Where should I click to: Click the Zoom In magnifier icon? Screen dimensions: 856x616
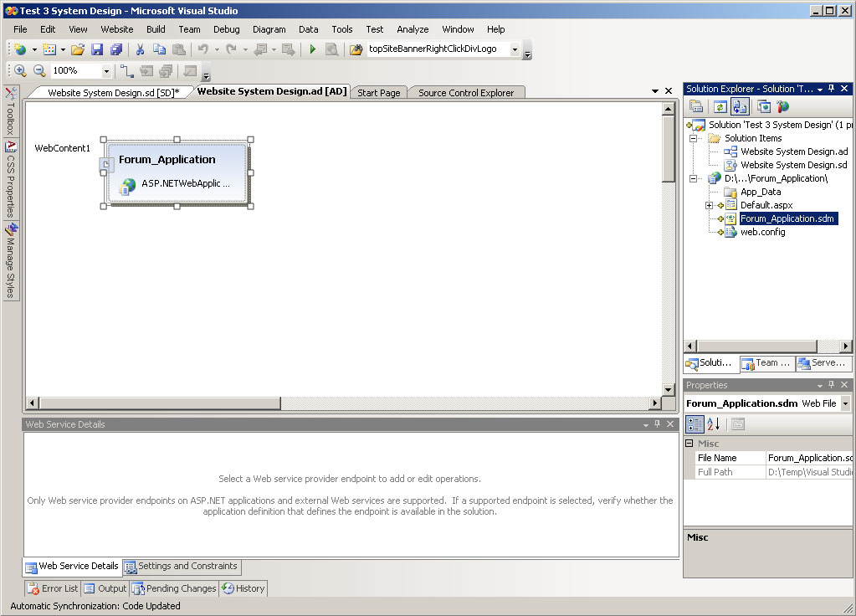point(20,71)
